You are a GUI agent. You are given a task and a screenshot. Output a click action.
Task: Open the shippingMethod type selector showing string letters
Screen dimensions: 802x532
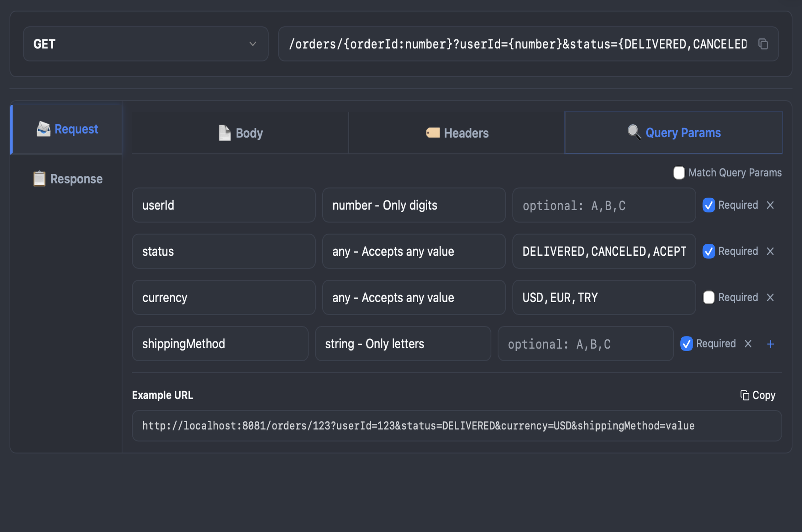coord(403,344)
